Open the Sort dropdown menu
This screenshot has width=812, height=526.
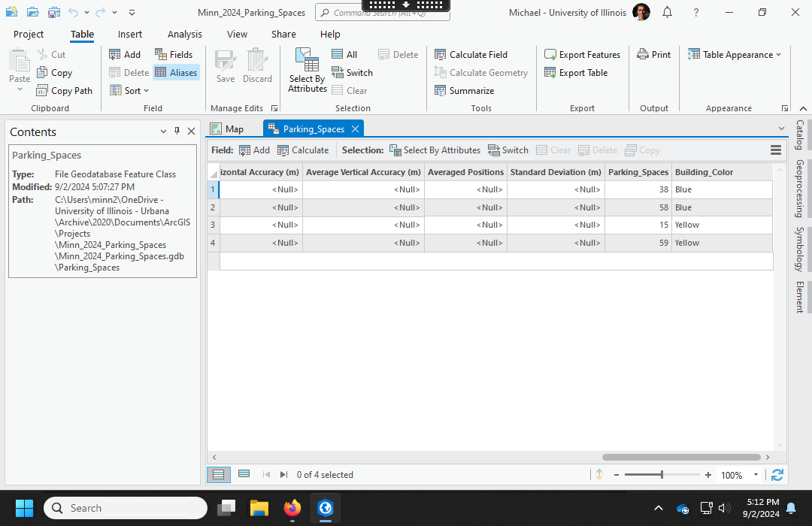pyautogui.click(x=129, y=91)
